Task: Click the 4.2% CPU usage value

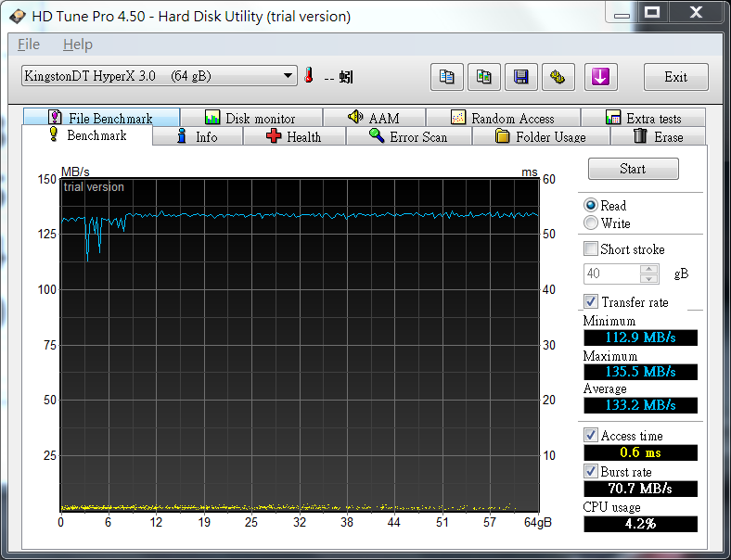Action: pyautogui.click(x=641, y=524)
